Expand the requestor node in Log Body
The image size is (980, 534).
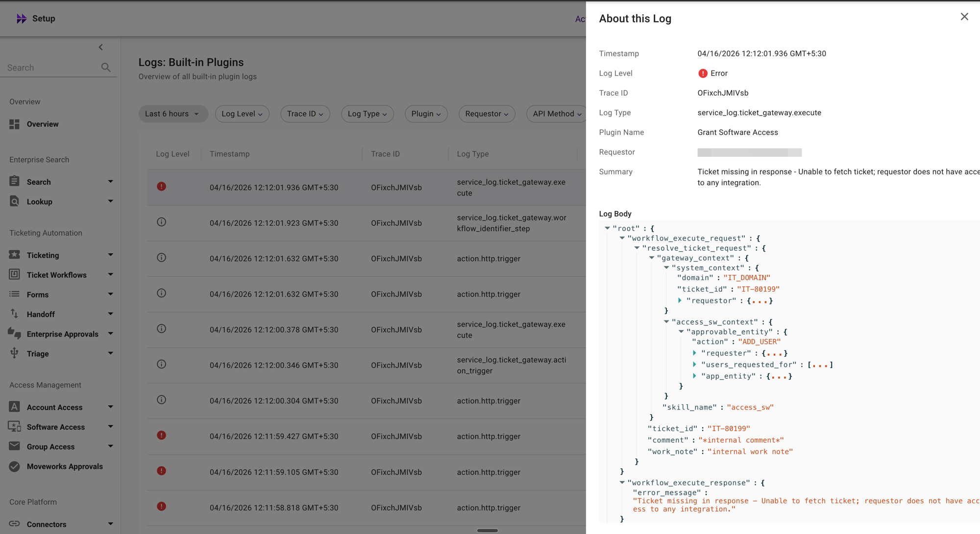click(680, 300)
